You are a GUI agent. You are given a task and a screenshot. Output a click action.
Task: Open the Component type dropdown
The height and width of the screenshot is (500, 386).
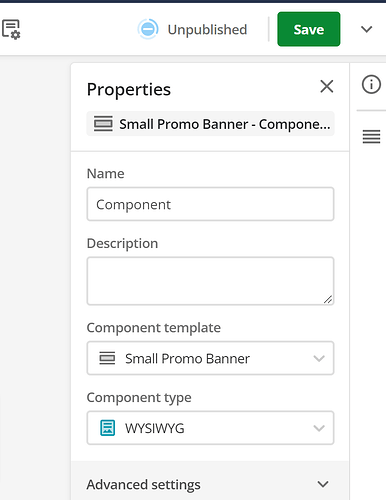[210, 428]
